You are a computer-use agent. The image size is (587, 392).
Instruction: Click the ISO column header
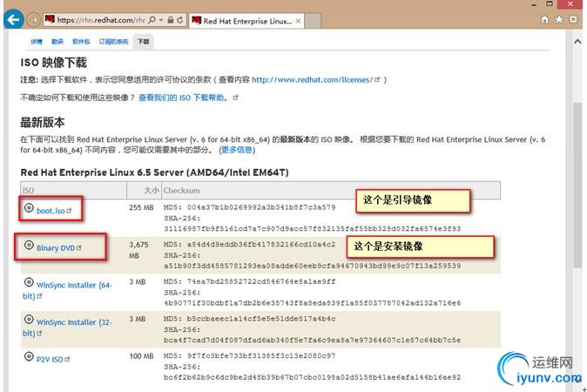(74, 191)
